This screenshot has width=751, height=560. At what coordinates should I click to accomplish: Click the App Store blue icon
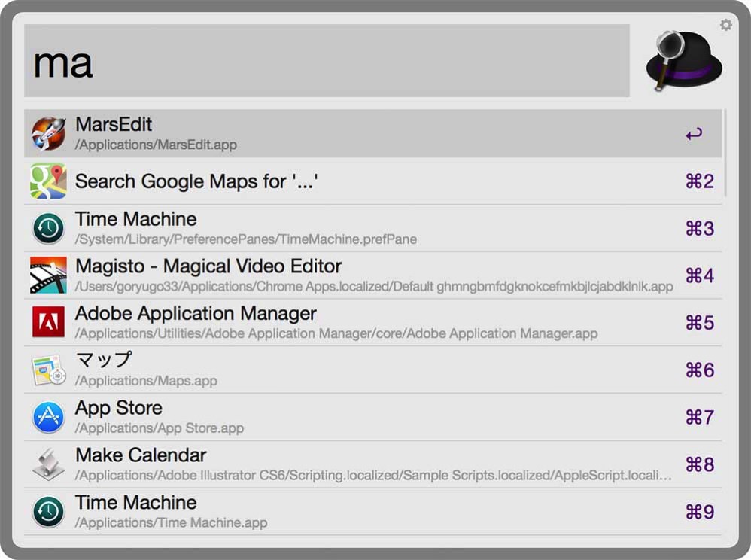[48, 418]
